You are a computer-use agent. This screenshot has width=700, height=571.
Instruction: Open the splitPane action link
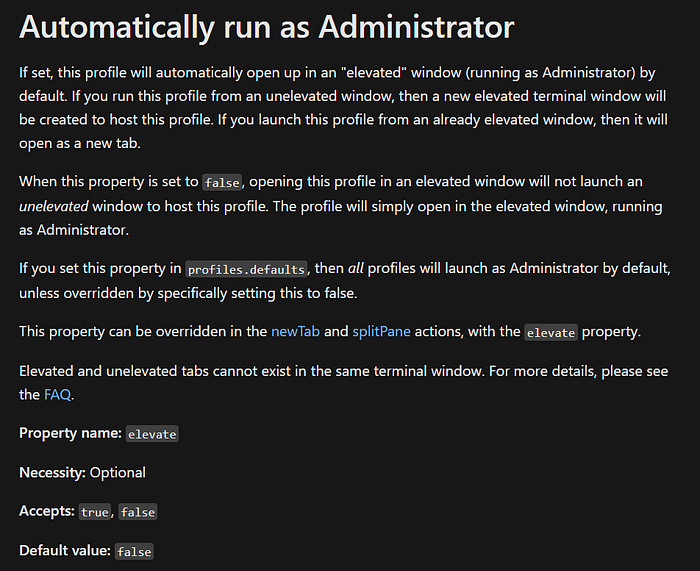coord(381,331)
